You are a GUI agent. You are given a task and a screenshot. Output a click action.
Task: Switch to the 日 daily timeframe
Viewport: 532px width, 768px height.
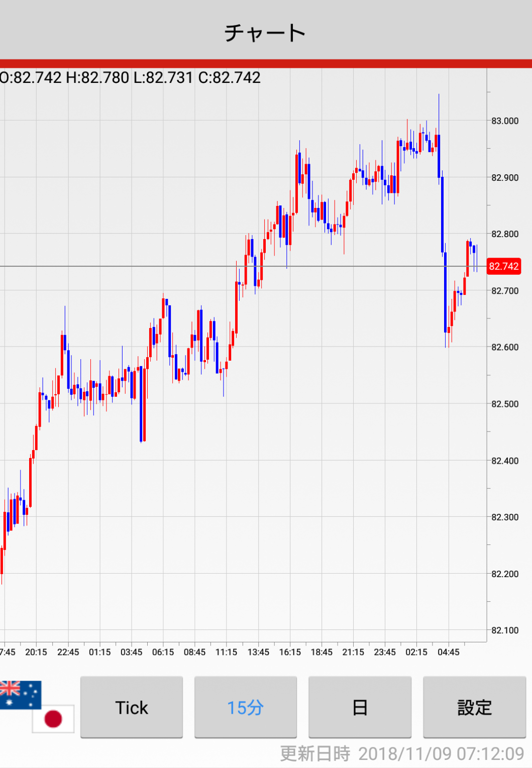[360, 707]
